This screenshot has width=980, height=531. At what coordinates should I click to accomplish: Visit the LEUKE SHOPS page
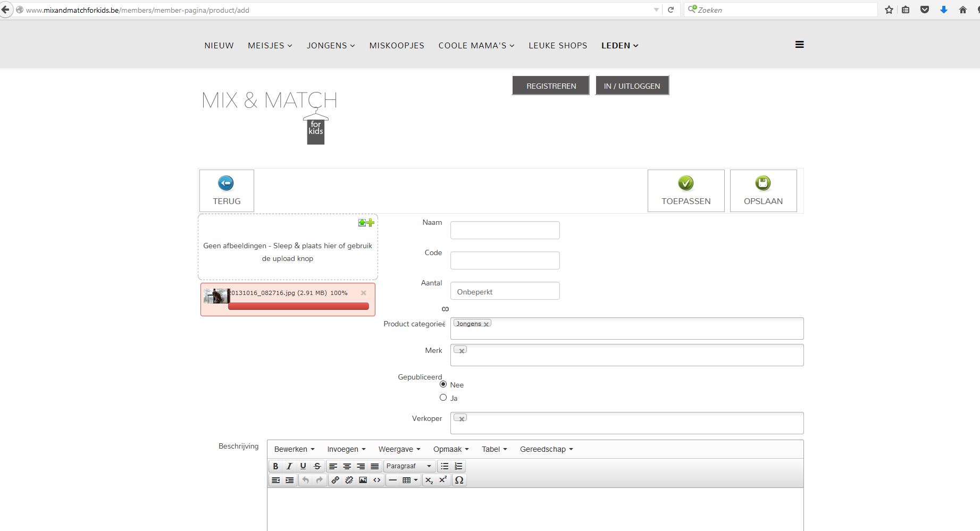click(x=558, y=46)
